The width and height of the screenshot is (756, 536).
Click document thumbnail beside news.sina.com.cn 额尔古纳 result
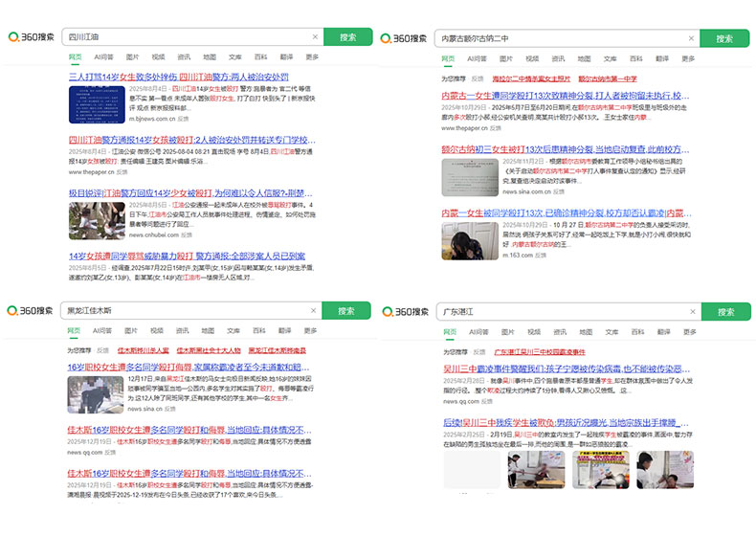coord(470,177)
